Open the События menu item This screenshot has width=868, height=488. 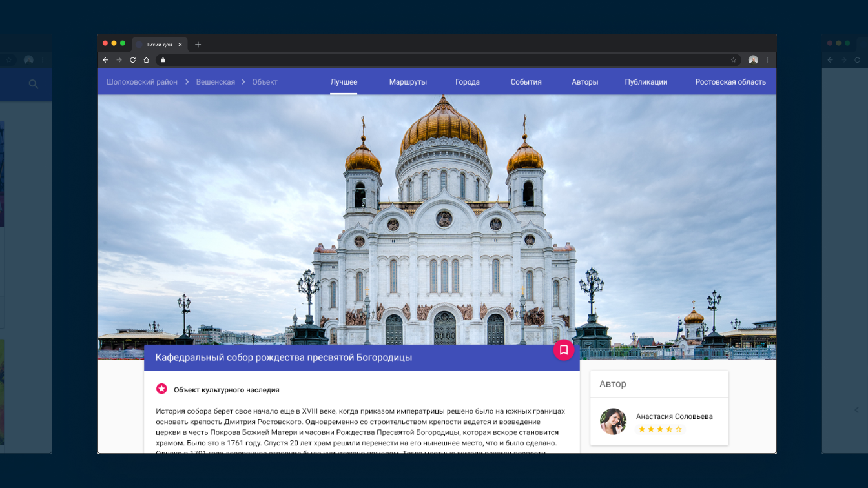526,82
